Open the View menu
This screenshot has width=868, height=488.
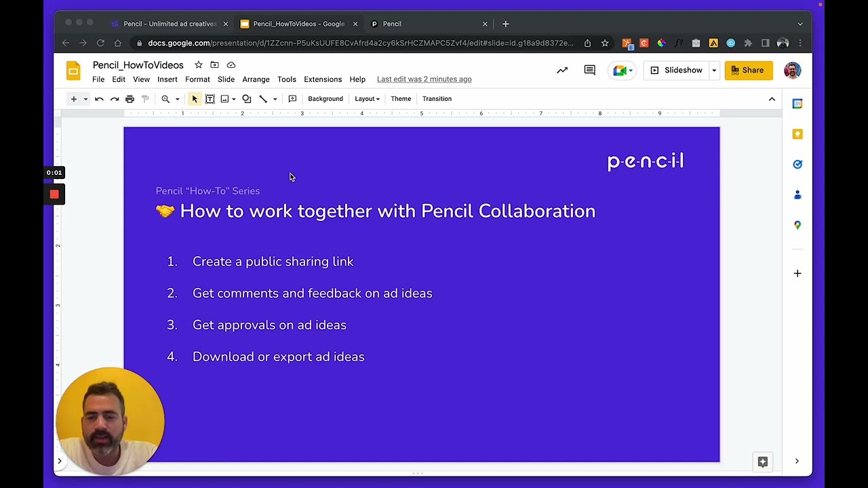pyautogui.click(x=141, y=79)
